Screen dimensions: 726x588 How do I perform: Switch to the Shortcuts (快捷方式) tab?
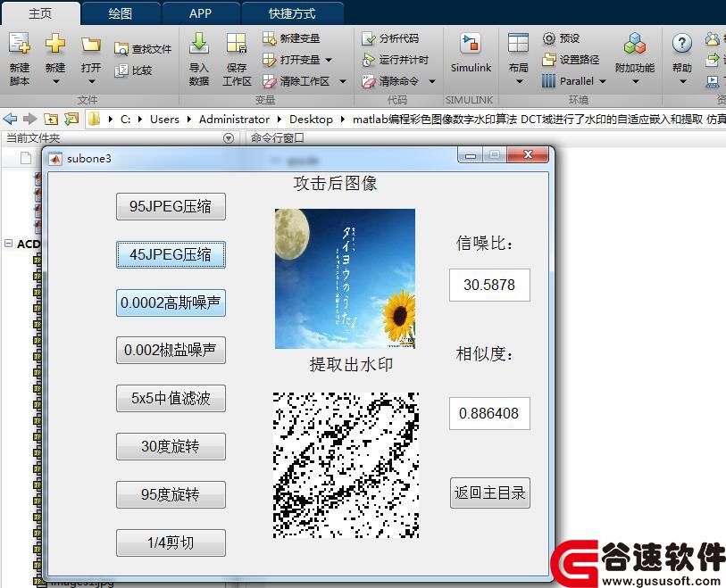[292, 14]
